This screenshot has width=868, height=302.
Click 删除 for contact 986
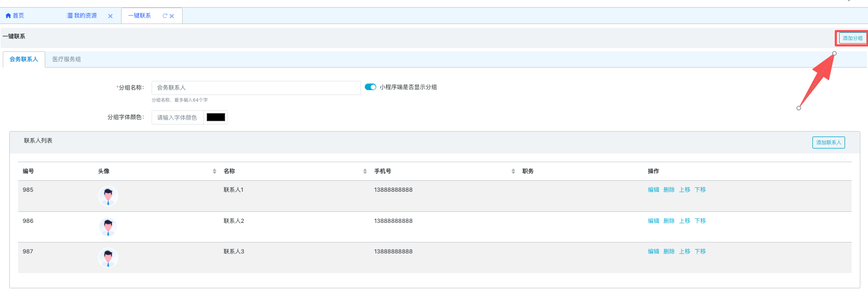click(669, 221)
